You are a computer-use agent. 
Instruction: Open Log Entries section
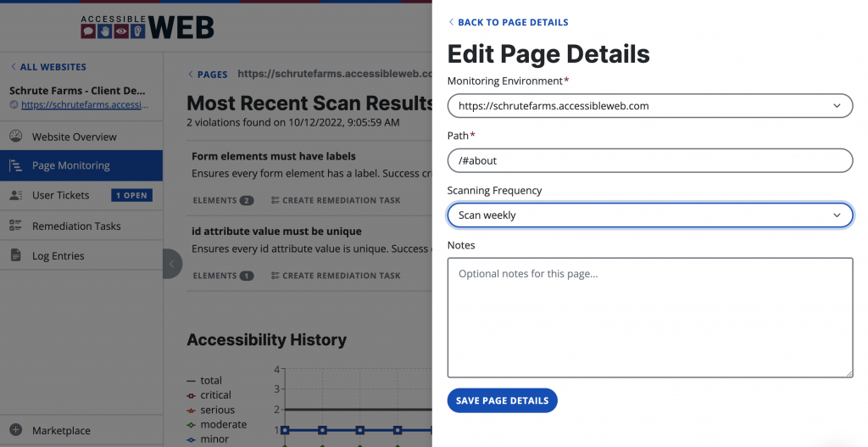tap(81, 255)
